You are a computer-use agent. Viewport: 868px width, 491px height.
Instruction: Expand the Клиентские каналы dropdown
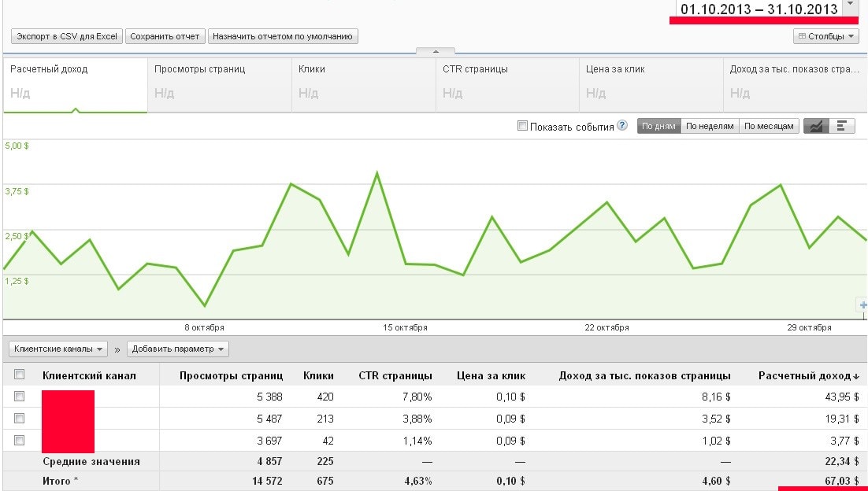(x=60, y=349)
